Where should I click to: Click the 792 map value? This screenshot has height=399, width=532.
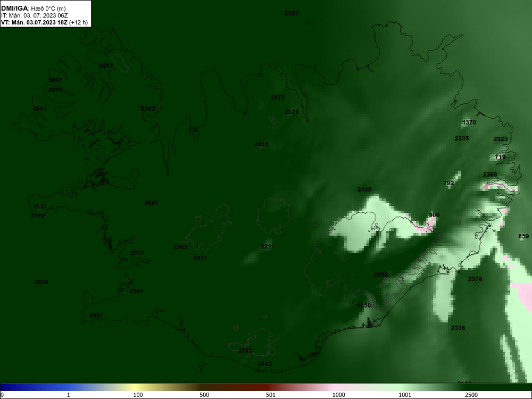pyautogui.click(x=448, y=183)
